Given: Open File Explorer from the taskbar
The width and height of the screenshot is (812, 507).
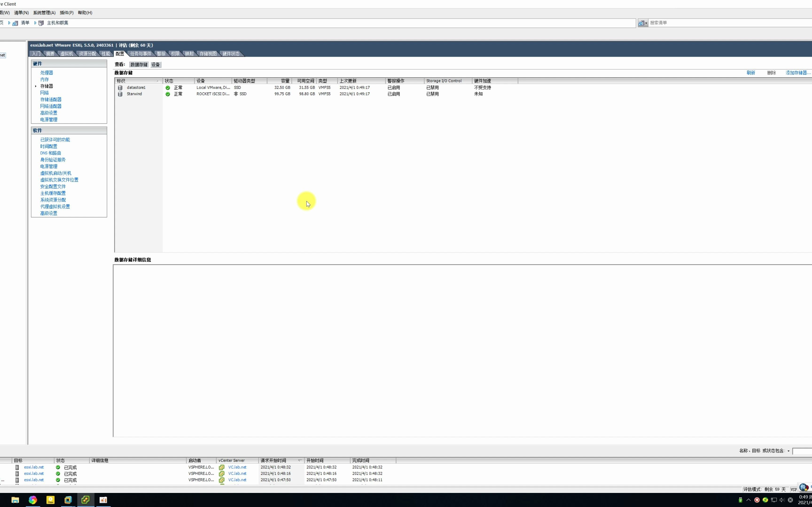Looking at the screenshot, I should click(x=15, y=500).
